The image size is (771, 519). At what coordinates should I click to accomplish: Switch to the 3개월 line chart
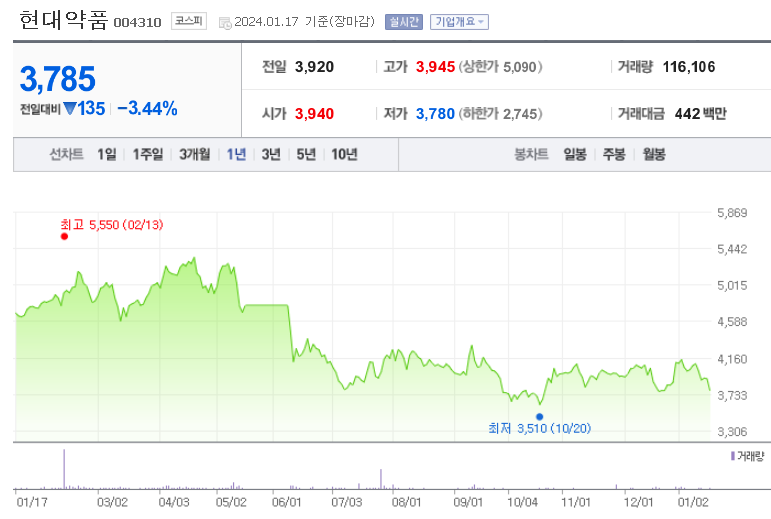[x=194, y=154]
